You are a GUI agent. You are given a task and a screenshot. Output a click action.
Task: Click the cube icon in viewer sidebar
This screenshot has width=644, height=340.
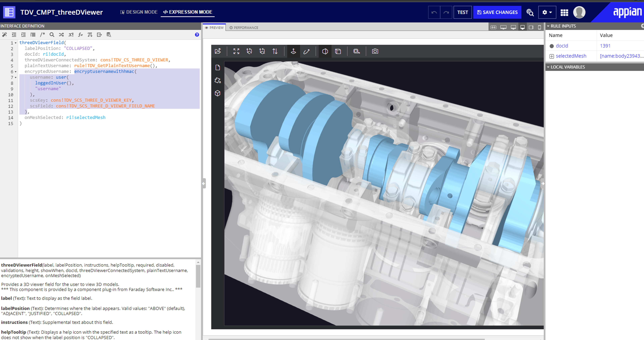218,93
